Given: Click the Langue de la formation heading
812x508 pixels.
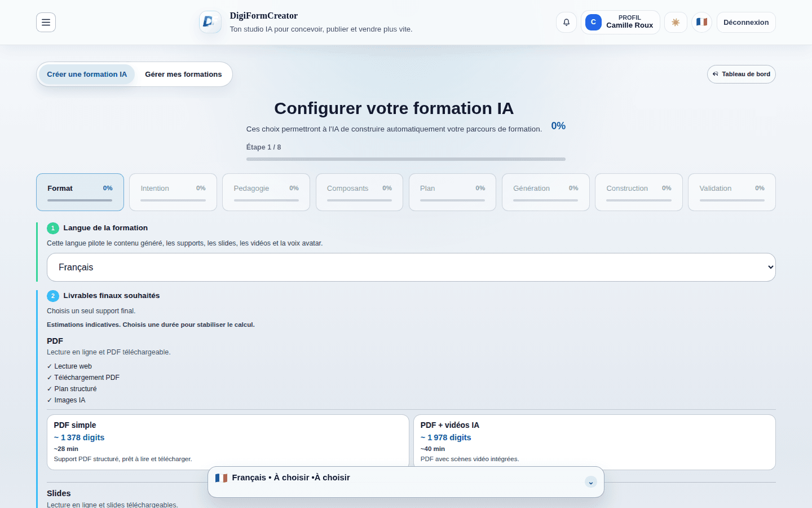Looking at the screenshot, I should click(x=105, y=228).
